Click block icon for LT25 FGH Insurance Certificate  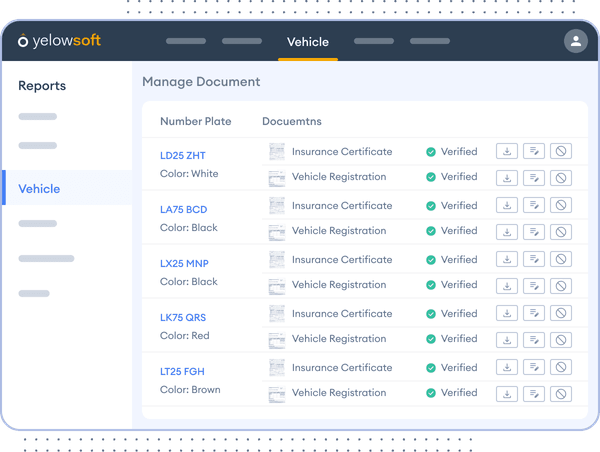point(561,368)
